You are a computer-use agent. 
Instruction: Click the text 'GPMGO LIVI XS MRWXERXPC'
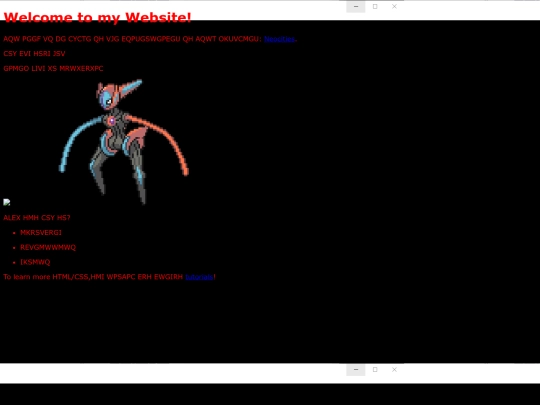(x=53, y=69)
